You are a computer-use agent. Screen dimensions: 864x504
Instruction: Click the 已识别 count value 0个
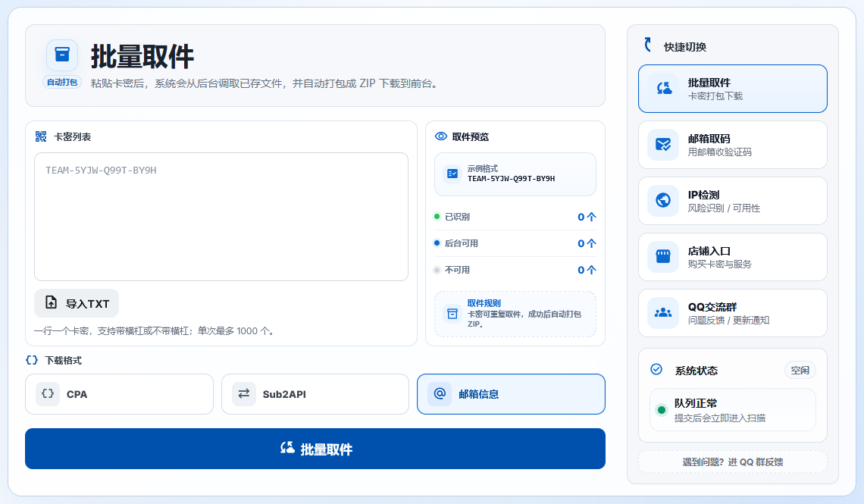(587, 217)
